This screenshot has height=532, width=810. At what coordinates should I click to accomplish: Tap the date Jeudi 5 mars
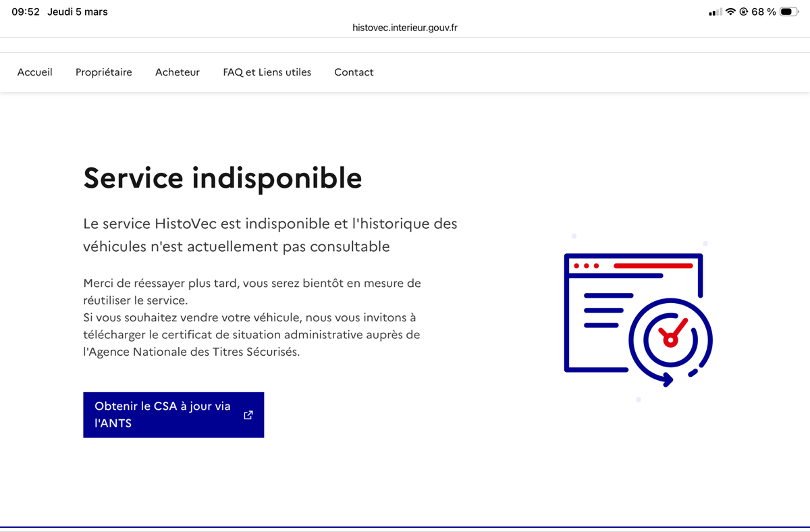pos(78,11)
